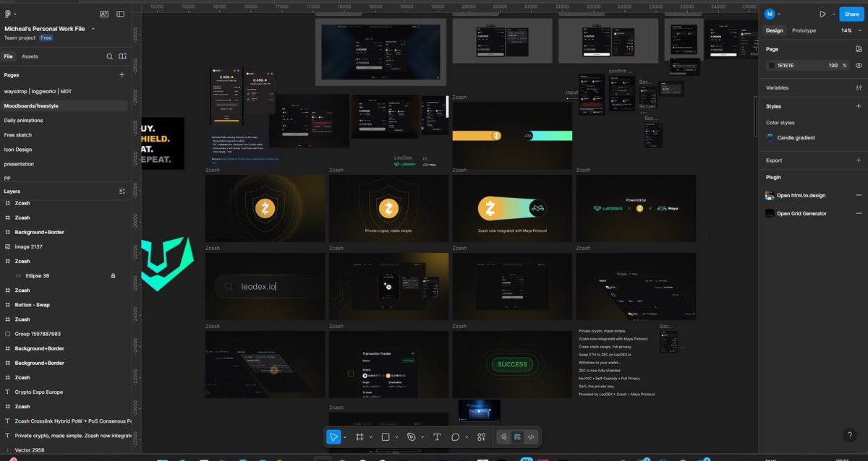Open the Variables settings icon
Viewport: 868px width, 461px height.
(859, 87)
